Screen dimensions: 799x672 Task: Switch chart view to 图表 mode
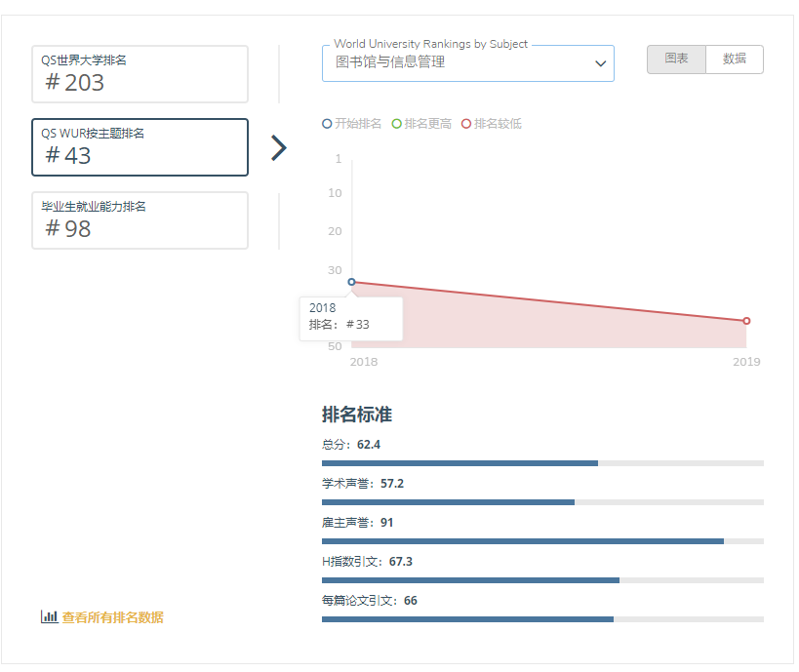coord(676,59)
